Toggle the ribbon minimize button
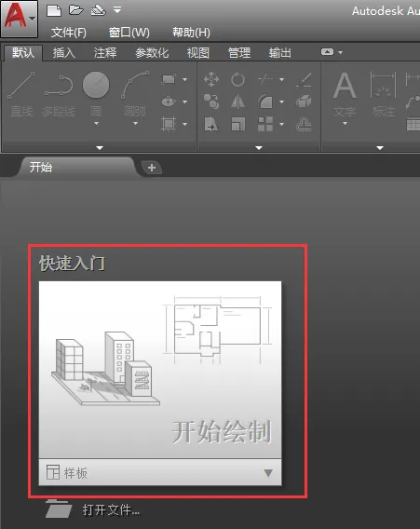 click(x=327, y=52)
